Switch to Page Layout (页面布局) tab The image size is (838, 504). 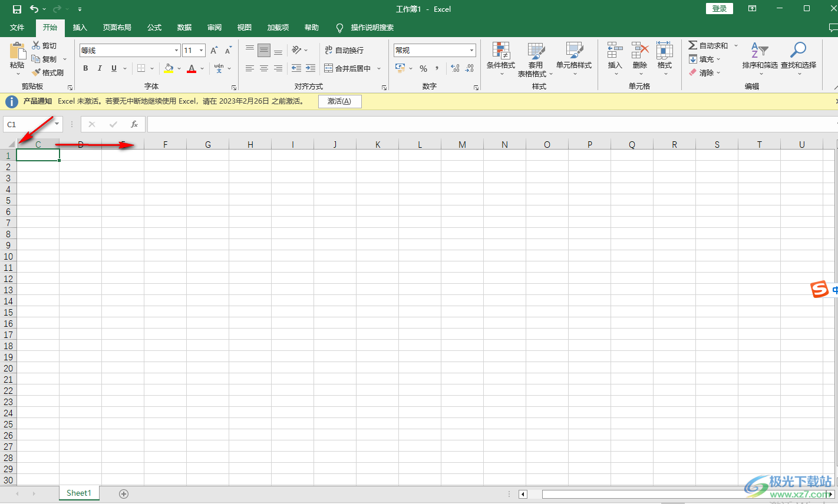point(117,28)
